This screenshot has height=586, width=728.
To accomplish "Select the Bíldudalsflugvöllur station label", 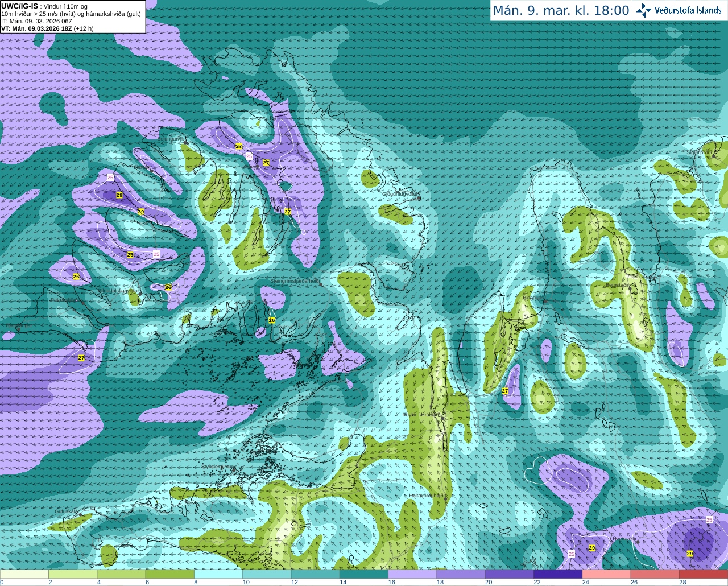I will point(118,291).
